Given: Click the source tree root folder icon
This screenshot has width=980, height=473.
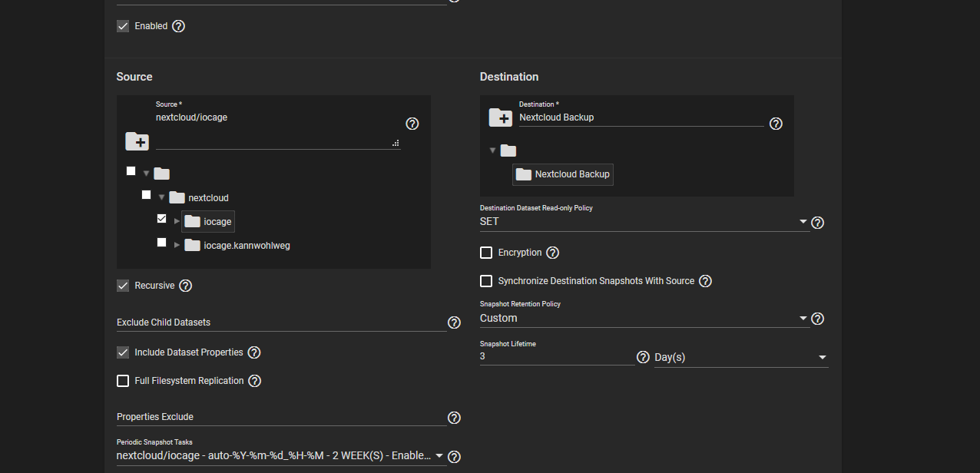Looking at the screenshot, I should pos(161,174).
